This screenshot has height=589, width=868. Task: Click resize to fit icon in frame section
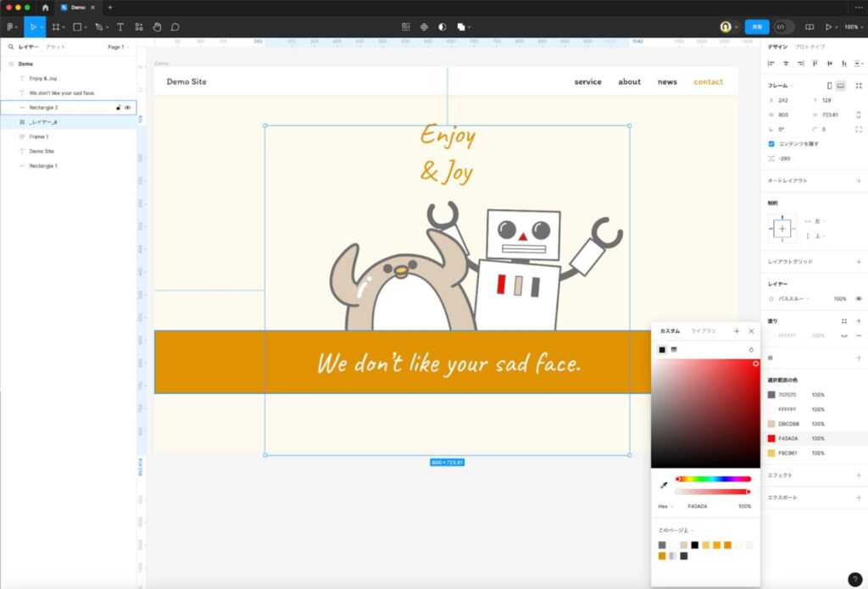[859, 86]
